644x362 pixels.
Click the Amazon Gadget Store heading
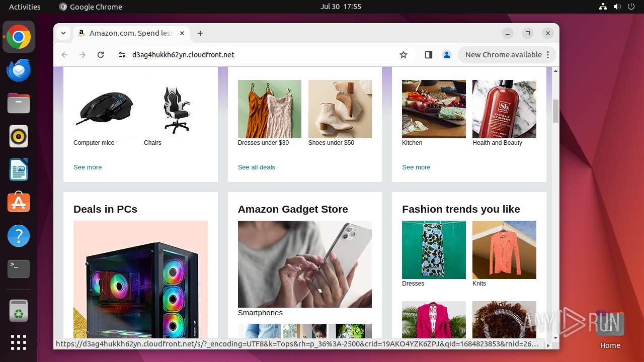pyautogui.click(x=293, y=209)
